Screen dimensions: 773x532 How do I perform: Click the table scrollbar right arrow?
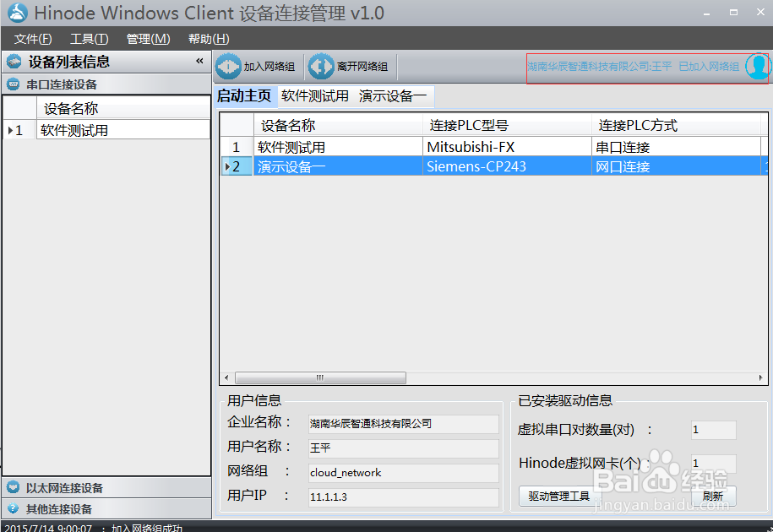click(760, 377)
